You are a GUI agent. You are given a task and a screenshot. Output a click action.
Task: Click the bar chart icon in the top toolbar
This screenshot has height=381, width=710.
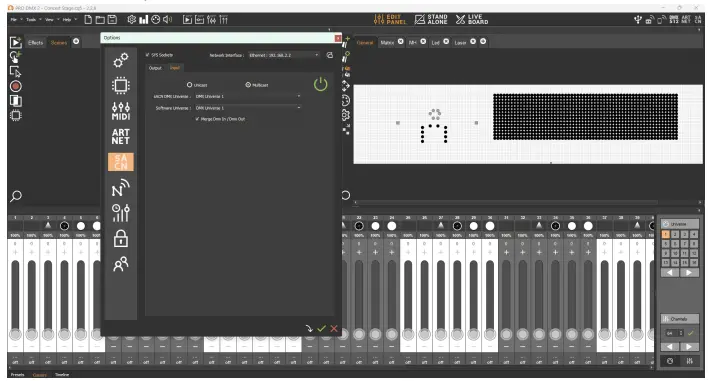[144, 19]
